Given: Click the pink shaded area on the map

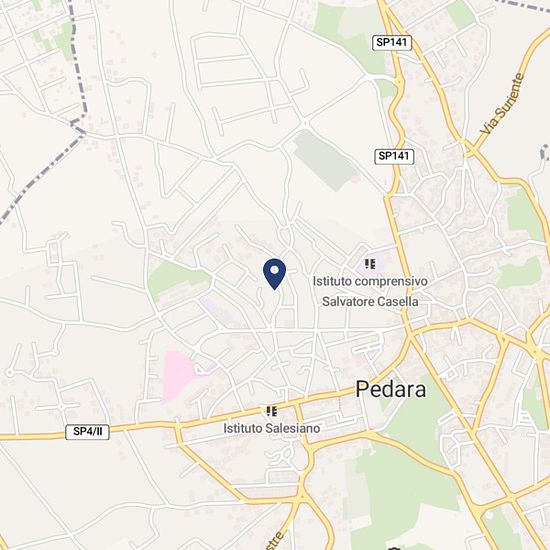Looking at the screenshot, I should [x=178, y=376].
